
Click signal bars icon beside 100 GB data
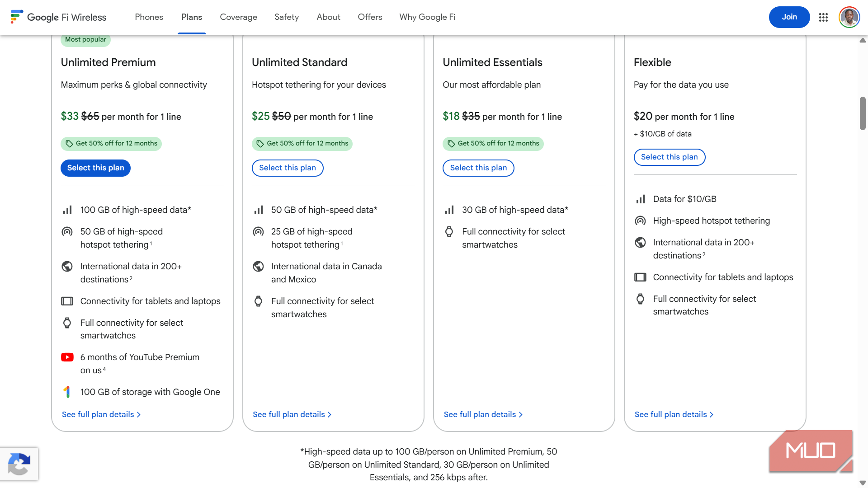67,210
